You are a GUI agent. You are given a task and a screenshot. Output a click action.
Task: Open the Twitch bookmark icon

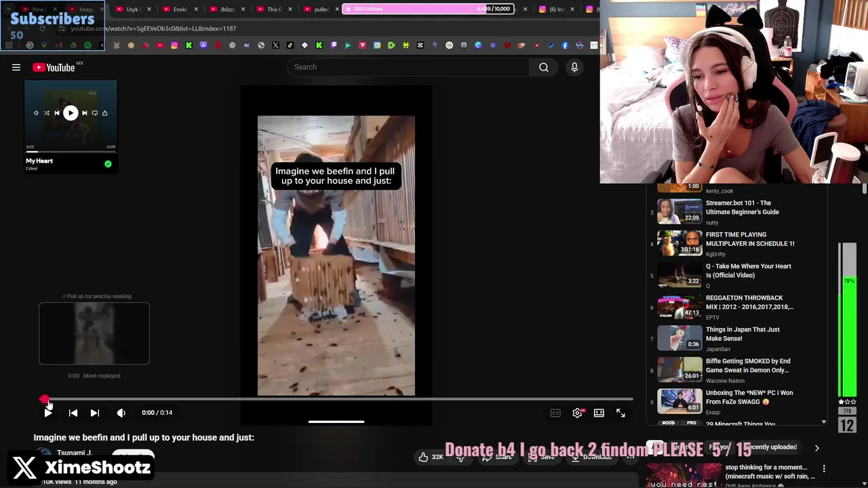(x=334, y=45)
